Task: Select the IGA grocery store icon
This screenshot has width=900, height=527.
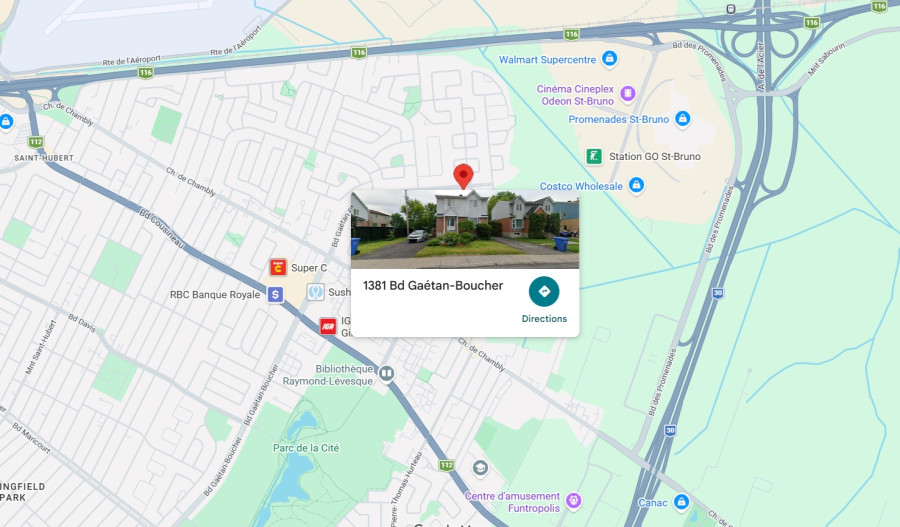Action: pyautogui.click(x=328, y=326)
